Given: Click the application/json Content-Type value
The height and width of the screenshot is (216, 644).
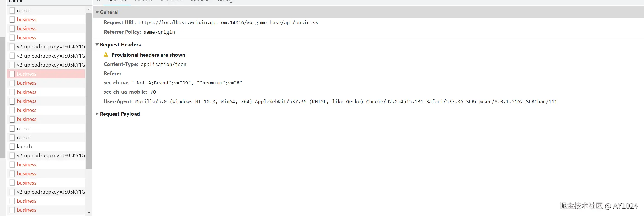Looking at the screenshot, I should 164,64.
